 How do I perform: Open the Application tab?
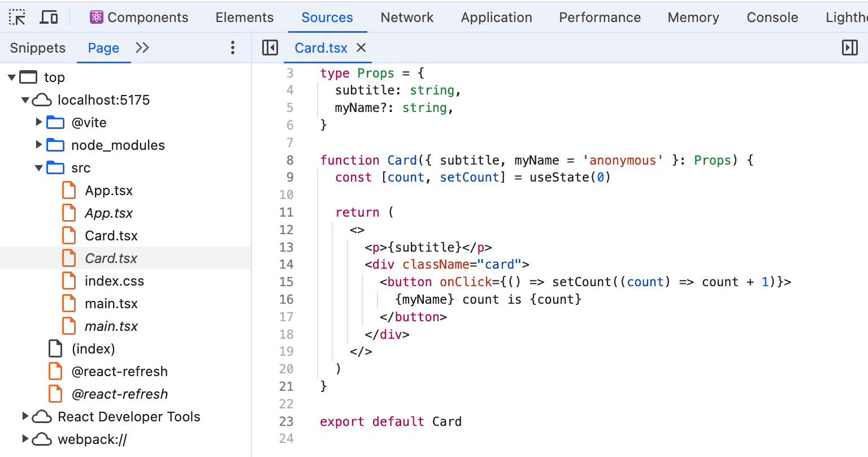coord(497,18)
